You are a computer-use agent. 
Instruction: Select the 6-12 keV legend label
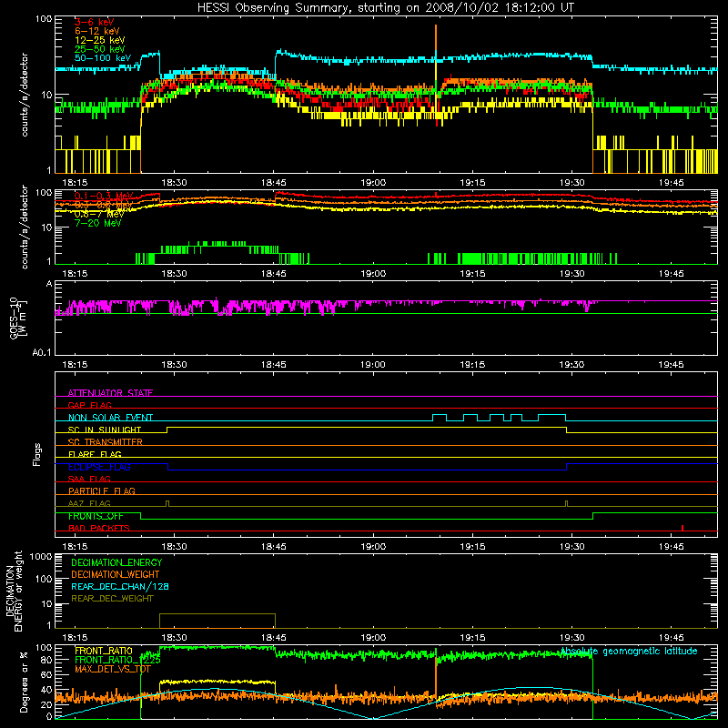[97, 31]
